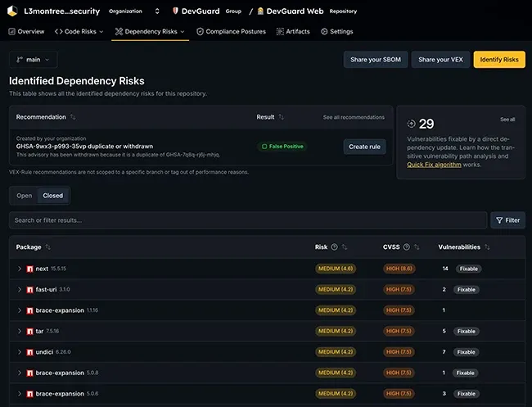Sort by the Package column arrows
532x407 pixels.
point(47,247)
